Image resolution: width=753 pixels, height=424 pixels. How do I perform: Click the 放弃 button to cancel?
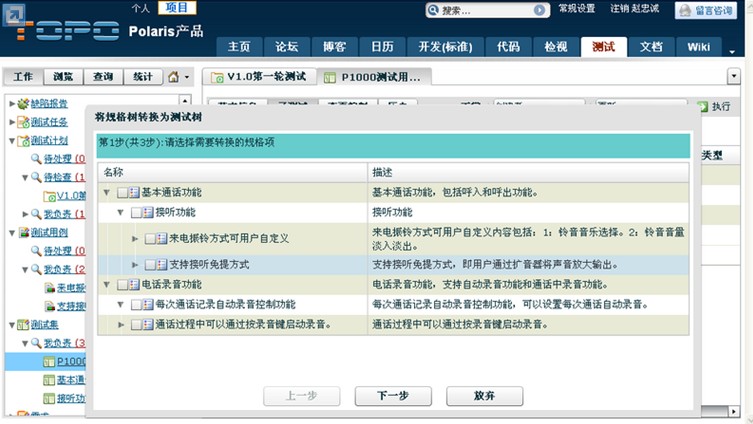pyautogui.click(x=484, y=396)
